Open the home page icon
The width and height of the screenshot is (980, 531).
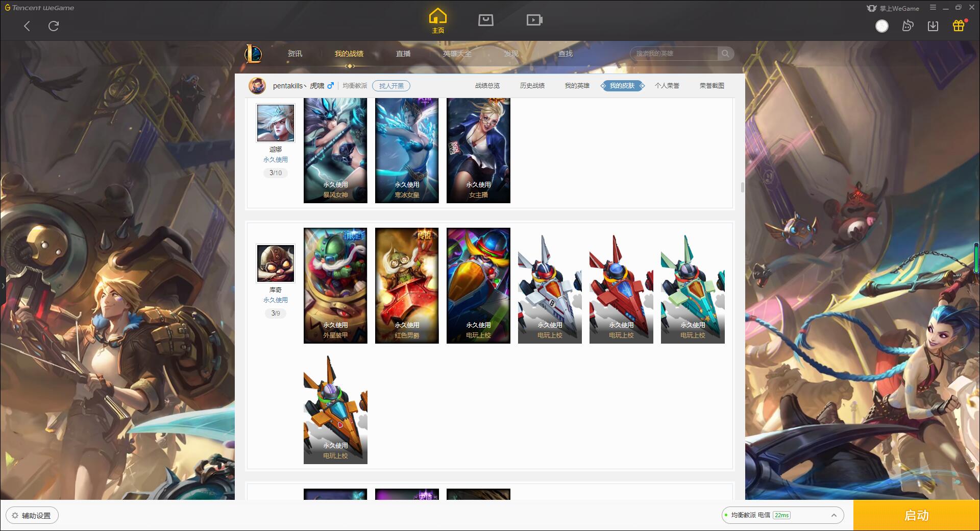438,21
